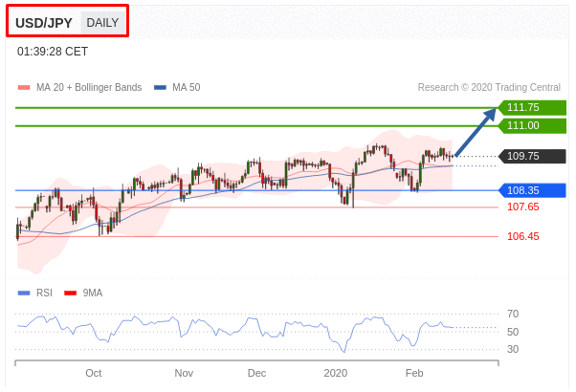The image size is (576, 392).
Task: Click the USD/JPY pair title
Action: [44, 23]
